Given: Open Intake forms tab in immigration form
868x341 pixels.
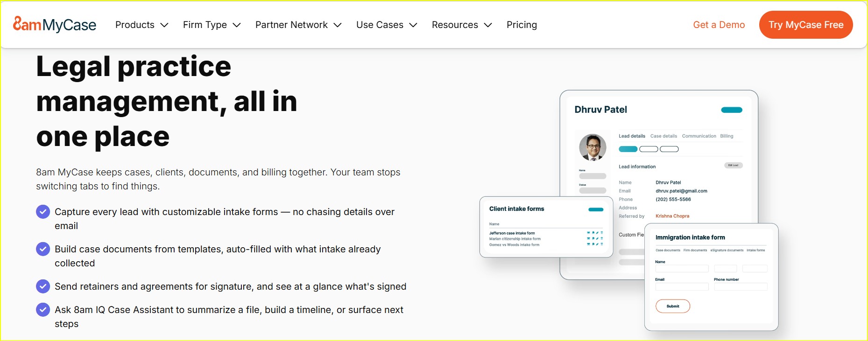Looking at the screenshot, I should (755, 251).
